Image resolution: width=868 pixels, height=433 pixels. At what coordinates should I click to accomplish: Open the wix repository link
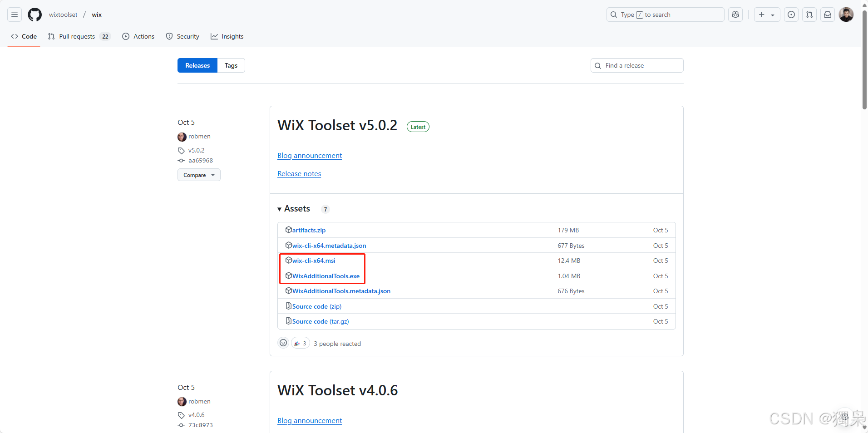pyautogui.click(x=97, y=15)
